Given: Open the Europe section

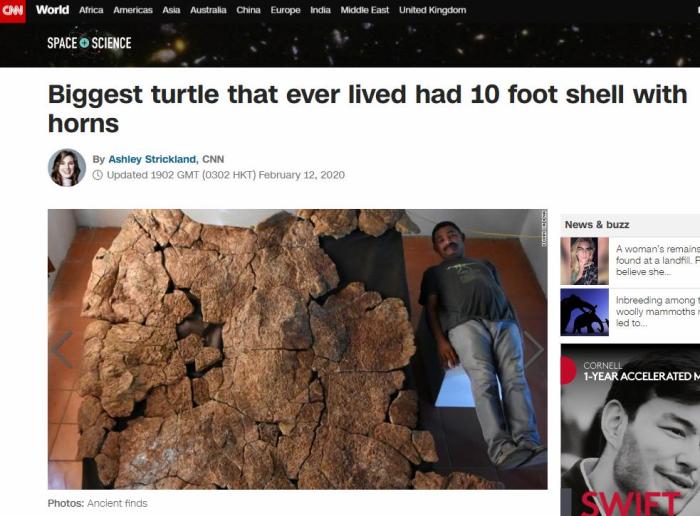Looking at the screenshot, I should point(285,10).
